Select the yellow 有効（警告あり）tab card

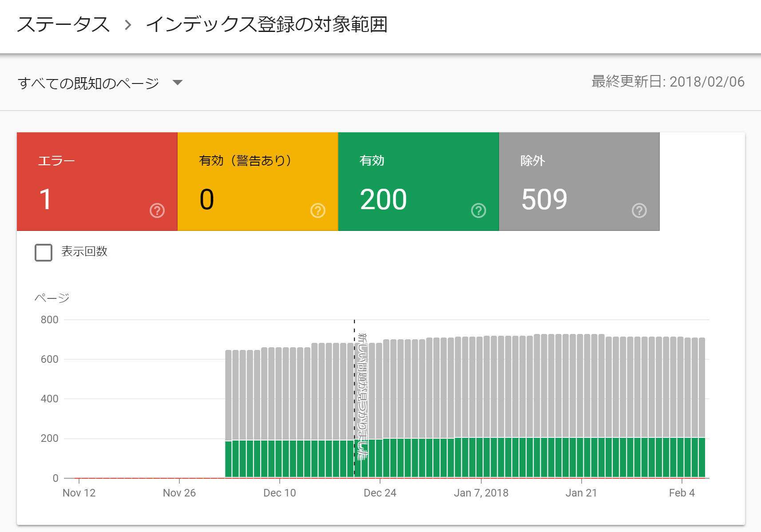[258, 182]
